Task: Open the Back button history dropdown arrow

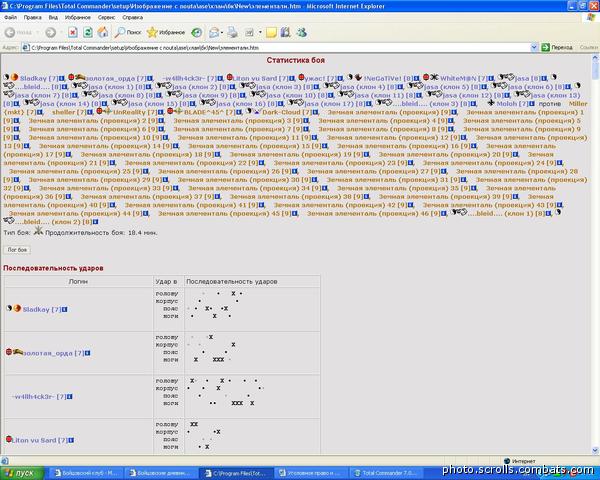Action: (x=38, y=33)
